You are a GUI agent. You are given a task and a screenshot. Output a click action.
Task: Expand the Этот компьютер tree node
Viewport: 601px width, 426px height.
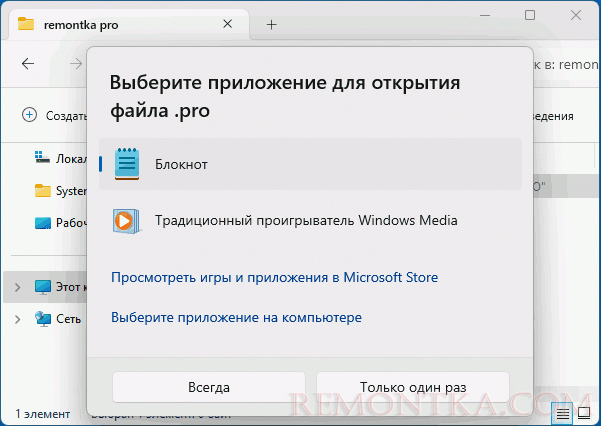click(17, 287)
